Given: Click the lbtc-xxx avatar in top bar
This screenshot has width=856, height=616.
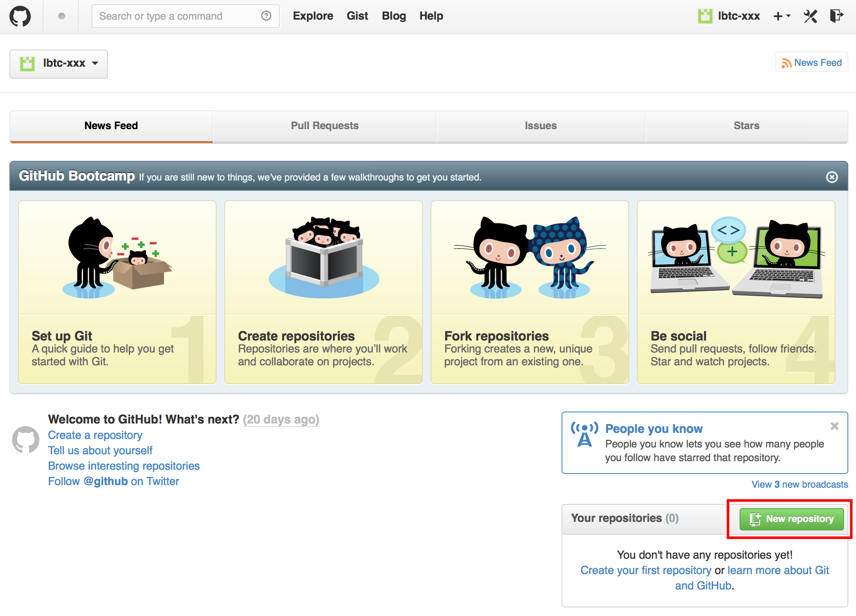Looking at the screenshot, I should click(705, 16).
